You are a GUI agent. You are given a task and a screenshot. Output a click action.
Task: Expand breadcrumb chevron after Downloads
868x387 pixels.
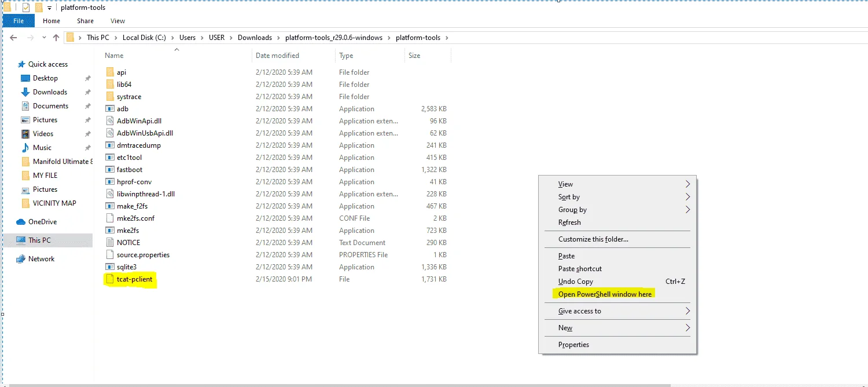click(278, 38)
